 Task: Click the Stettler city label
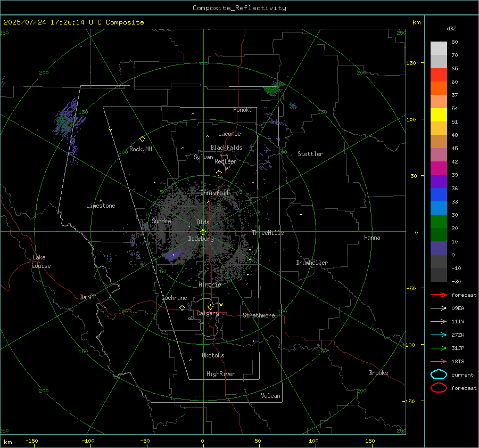(x=310, y=154)
